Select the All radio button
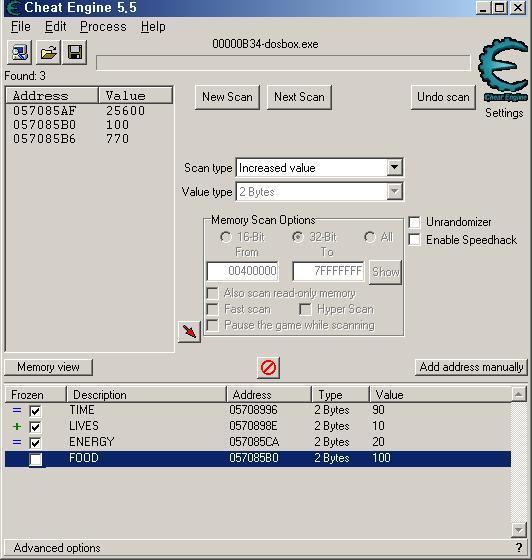Screen dimensions: 532x560 (370, 237)
